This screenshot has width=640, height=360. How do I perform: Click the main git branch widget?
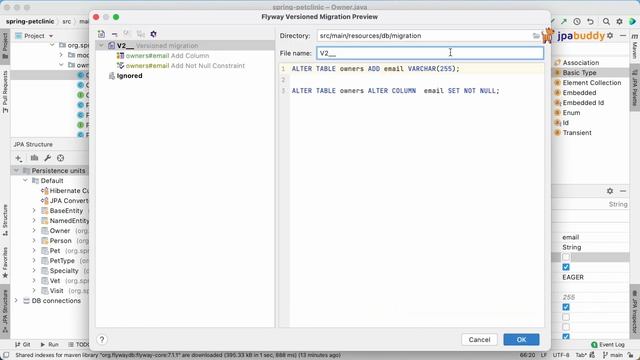click(613, 355)
